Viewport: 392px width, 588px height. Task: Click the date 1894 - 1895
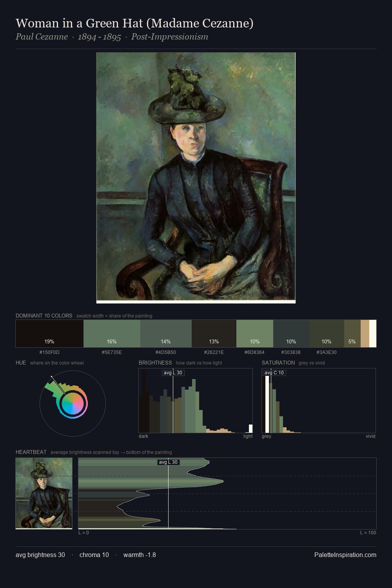[100, 37]
